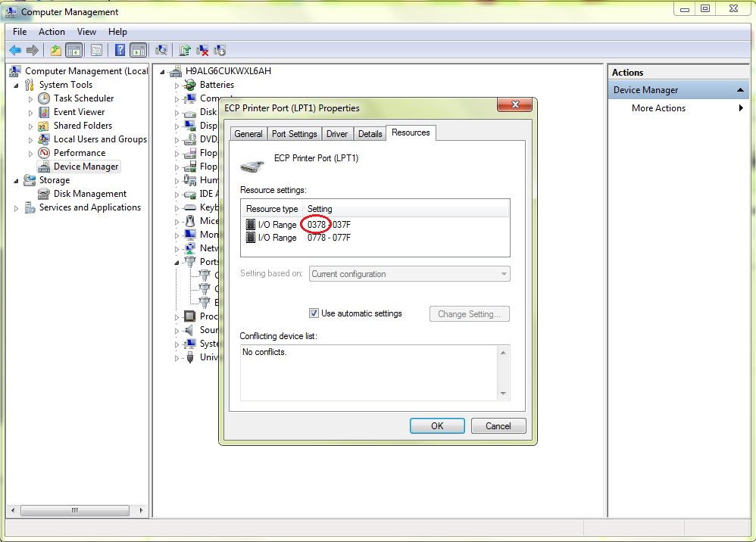The width and height of the screenshot is (756, 542).
Task: Uncheck the Use automatic settings checkbox
Action: (314, 313)
